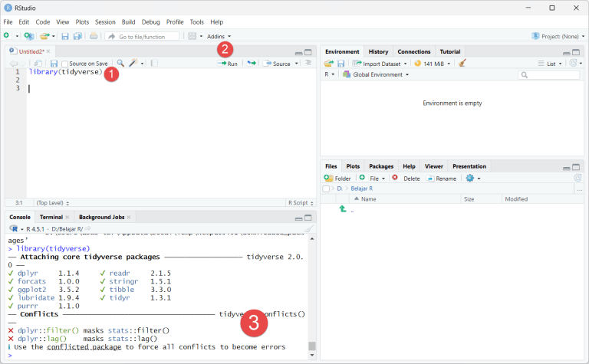
Task: Clear environment objects with broom icon
Action: (x=462, y=63)
